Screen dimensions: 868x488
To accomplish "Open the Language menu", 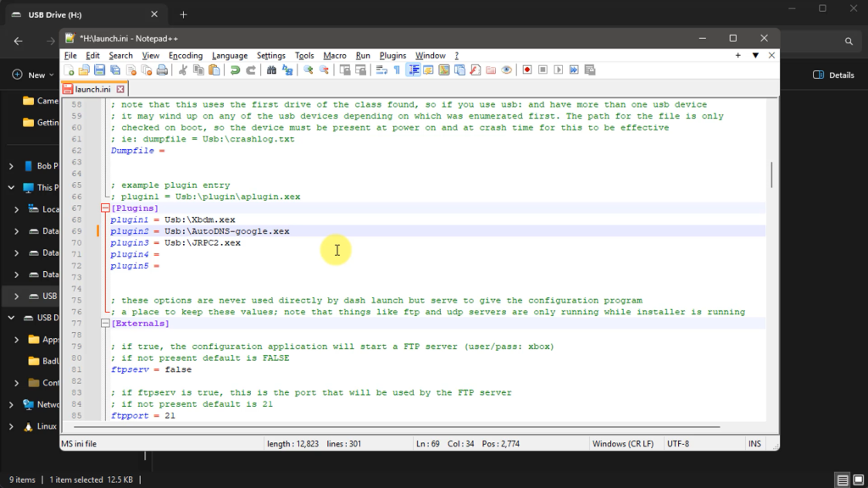I will (x=230, y=55).
